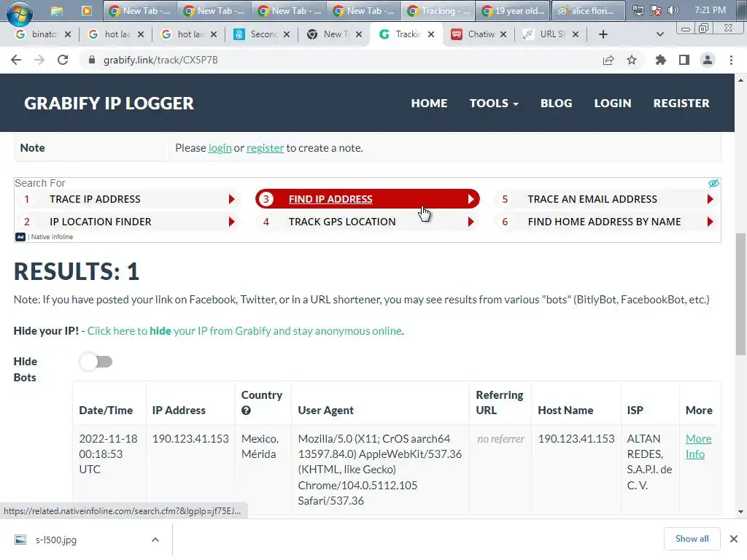Open the Windows Start button
The height and width of the screenshot is (560, 747).
[x=19, y=12]
